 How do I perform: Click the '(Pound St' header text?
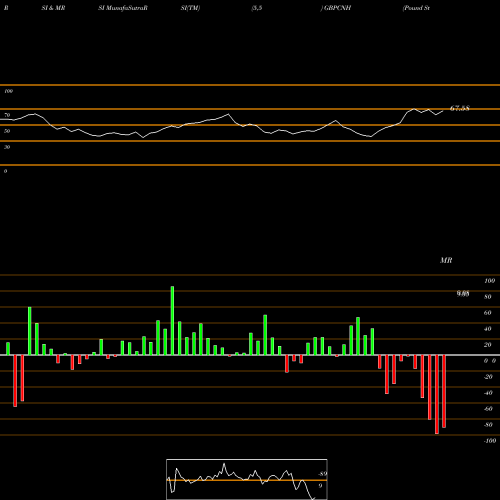[416, 8]
